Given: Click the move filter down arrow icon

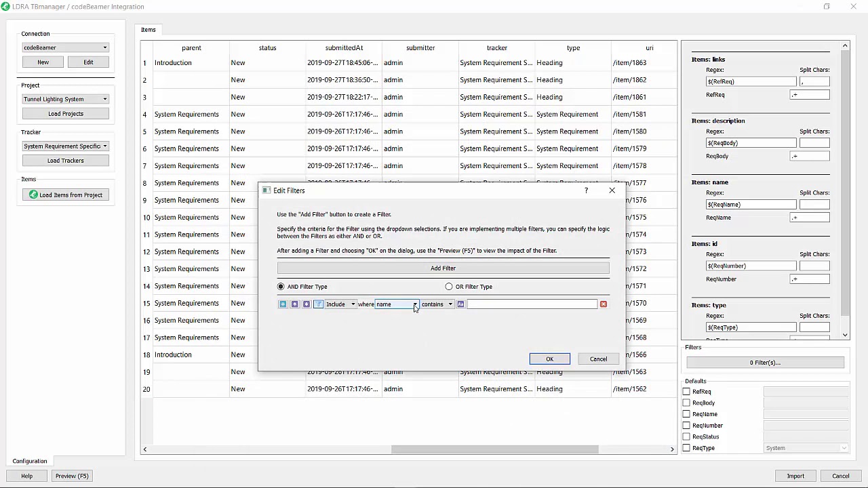Looking at the screenshot, I should [307, 304].
